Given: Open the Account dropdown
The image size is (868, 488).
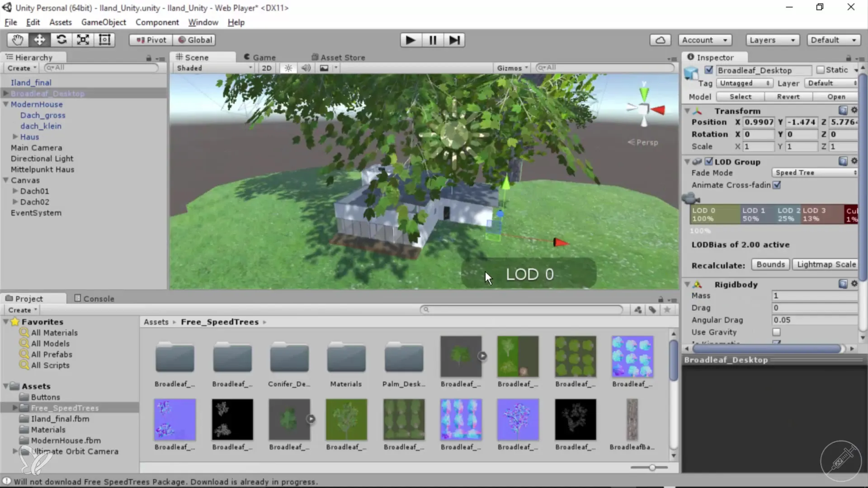Looking at the screenshot, I should (x=705, y=40).
